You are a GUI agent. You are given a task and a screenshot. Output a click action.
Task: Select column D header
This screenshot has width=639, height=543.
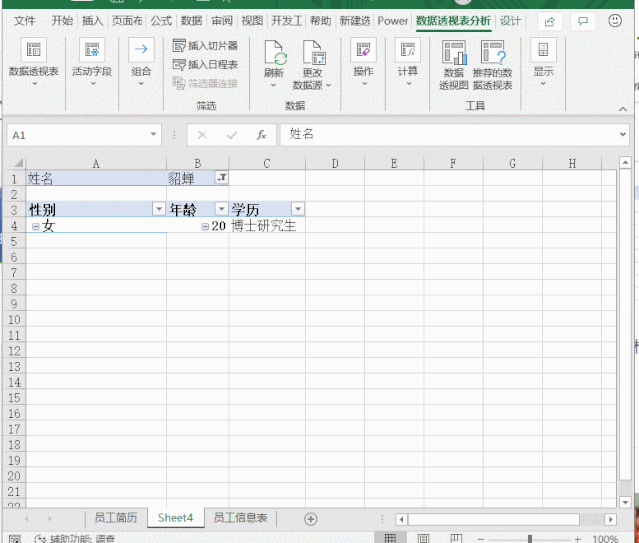point(335,163)
